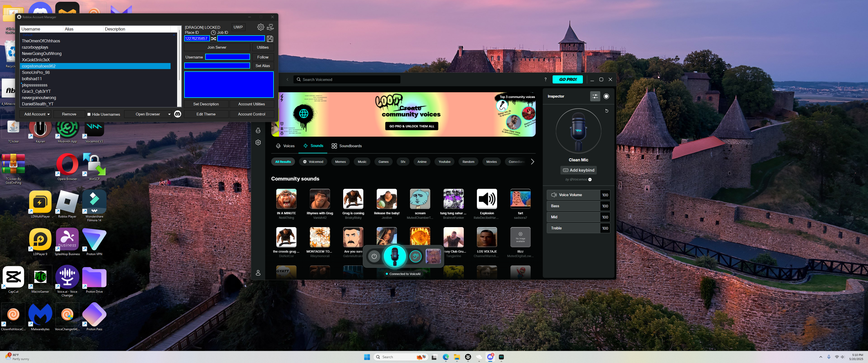The width and height of the screenshot is (868, 363).
Task: Reset Clean Mic voice settings icon
Action: (x=607, y=111)
